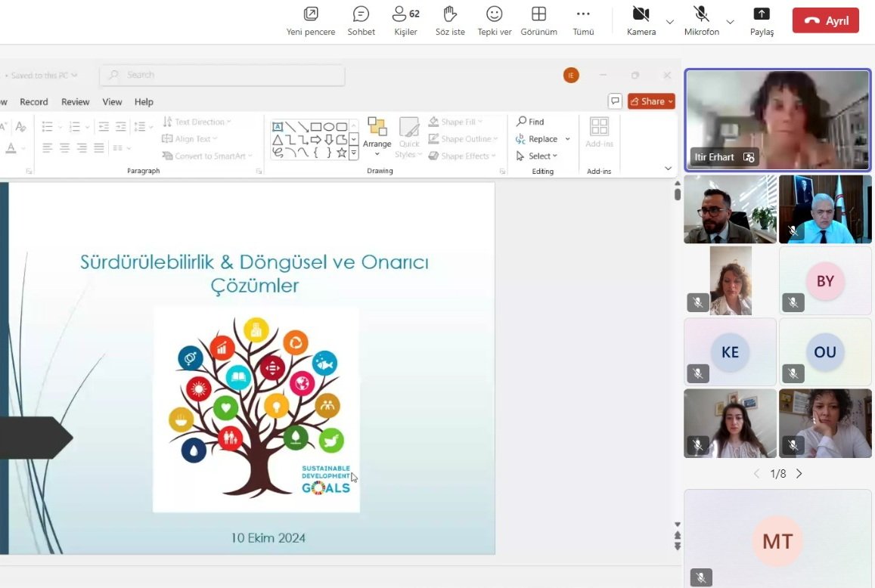Raise hand with Söz iste

click(x=450, y=21)
